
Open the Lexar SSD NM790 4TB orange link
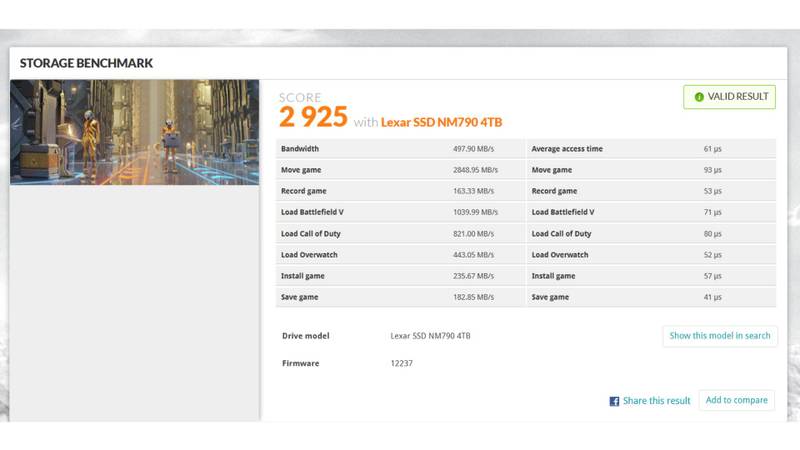[x=441, y=122]
